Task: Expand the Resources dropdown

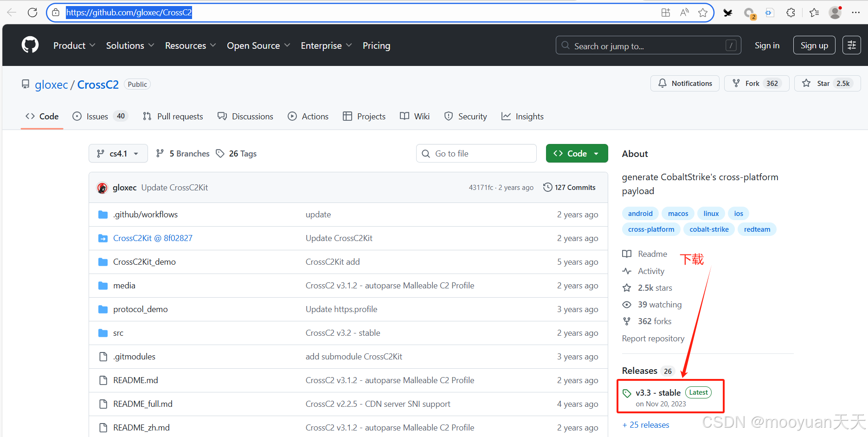Action: (190, 46)
